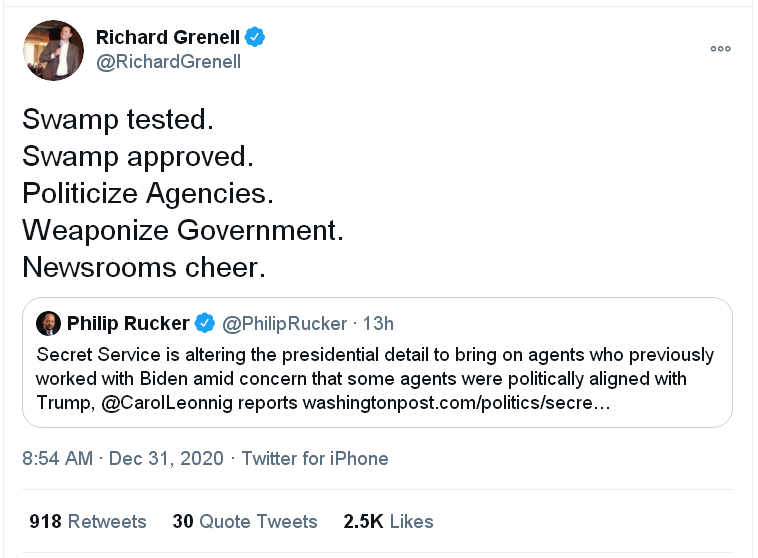Click Richard Grenell's profile photo

tap(52, 49)
